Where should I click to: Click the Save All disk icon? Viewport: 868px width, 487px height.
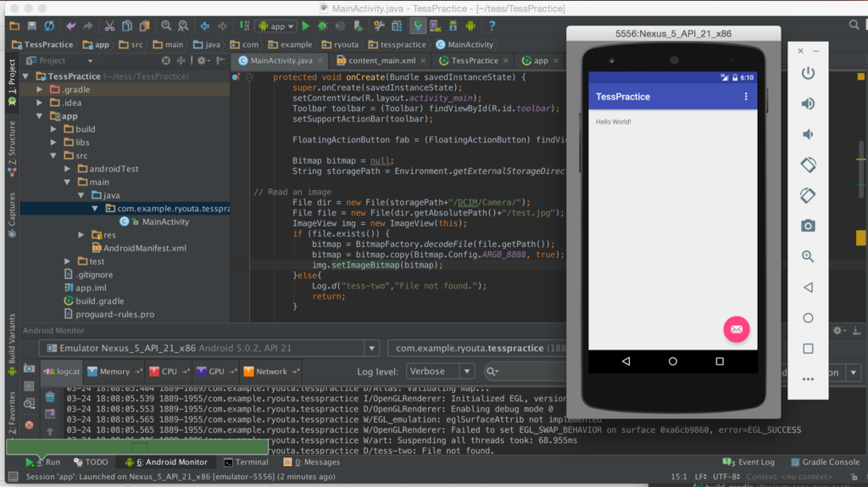31,26
